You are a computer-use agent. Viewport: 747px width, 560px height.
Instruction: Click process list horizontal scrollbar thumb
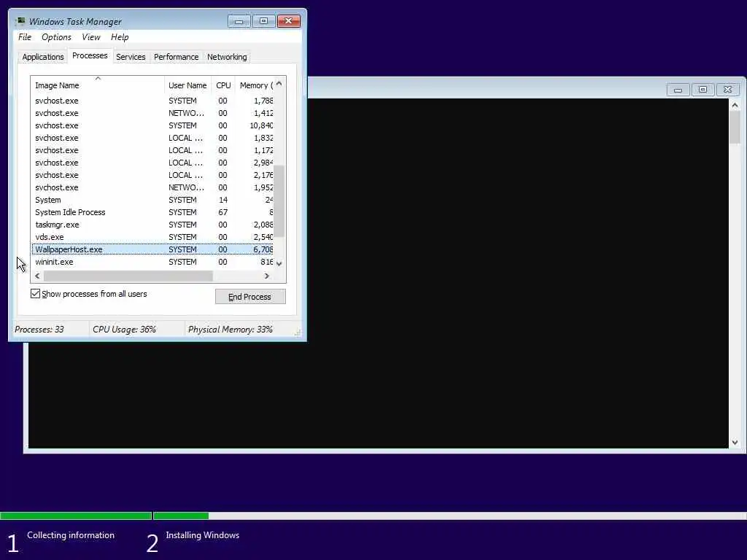click(128, 276)
